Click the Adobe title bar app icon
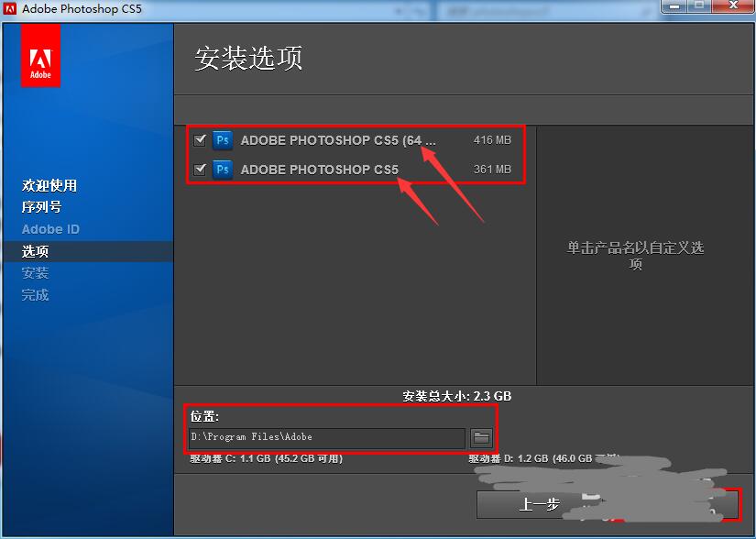 click(10, 8)
